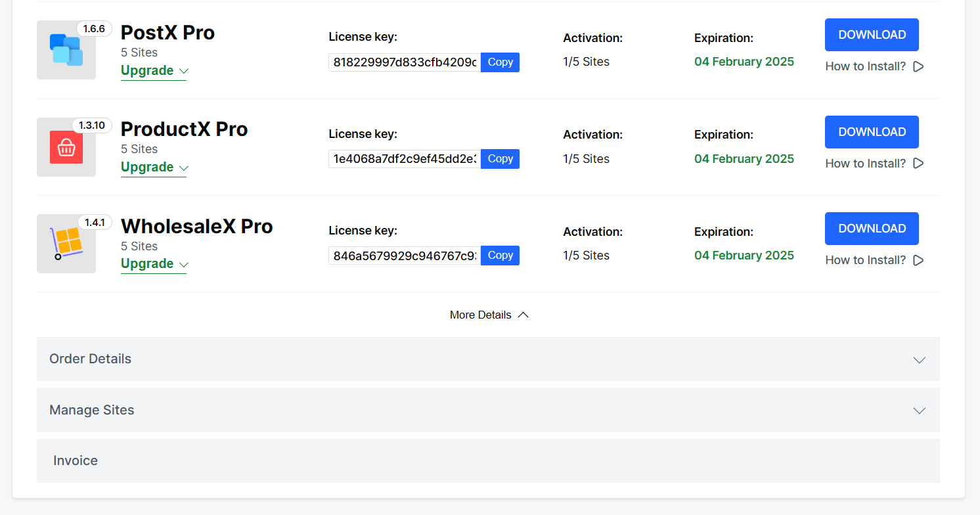The width and height of the screenshot is (980, 515).
Task: Select the PostX Pro license key field
Action: tap(403, 62)
